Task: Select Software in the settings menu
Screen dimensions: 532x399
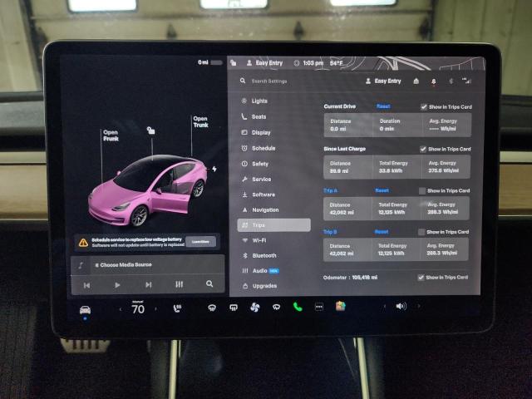Action: (x=263, y=195)
